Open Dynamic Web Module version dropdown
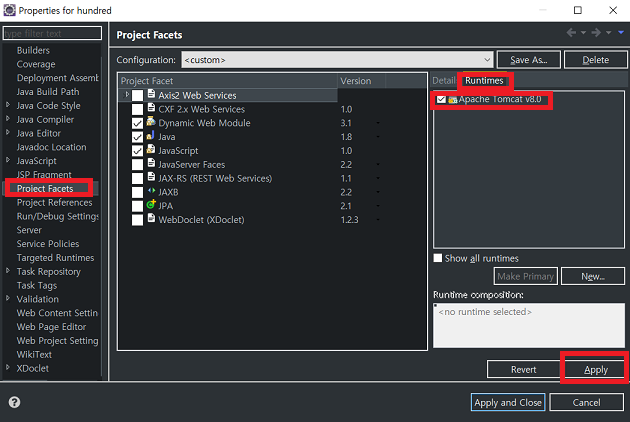630x422 pixels. [378, 123]
